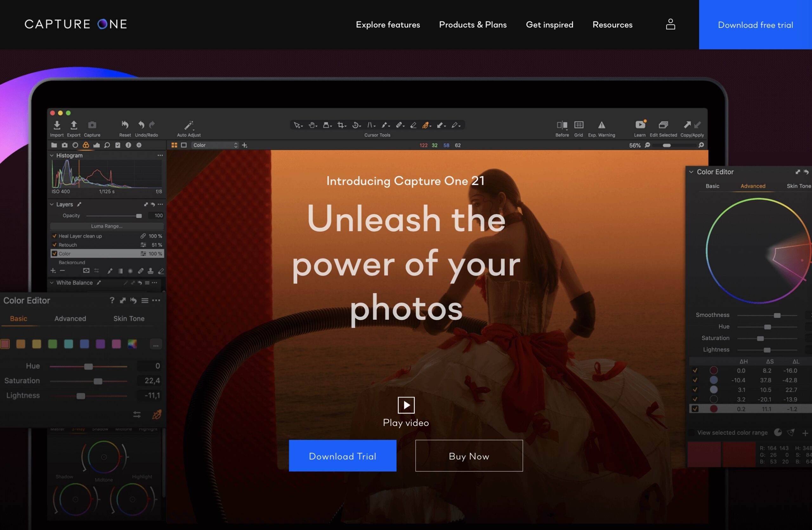This screenshot has height=530, width=812.
Task: Collapse the Histogram panel
Action: pos(52,155)
